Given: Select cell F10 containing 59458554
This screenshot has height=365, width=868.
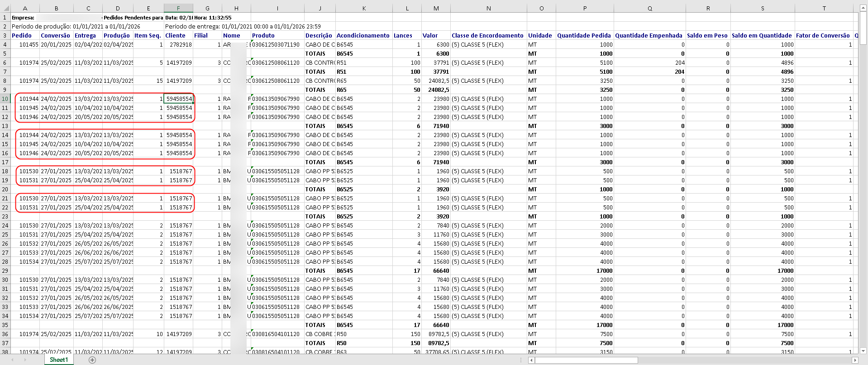Looking at the screenshot, I should point(178,99).
